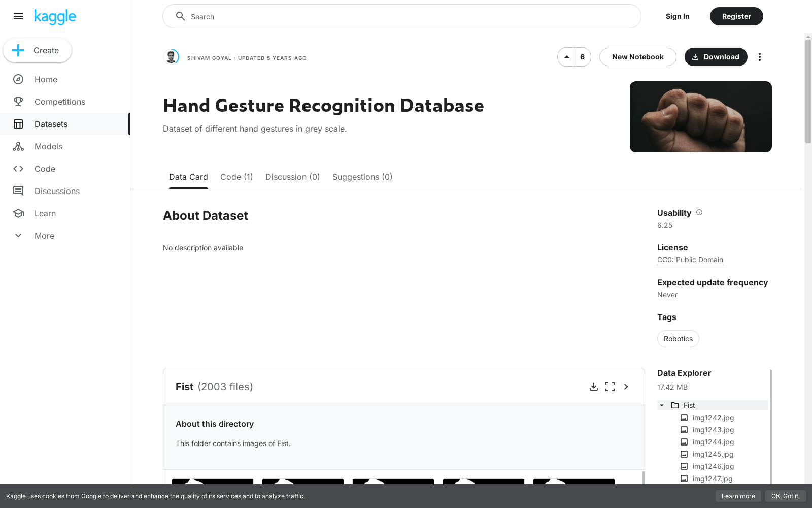
Task: Open the Discussion (0) tab
Action: click(x=293, y=177)
